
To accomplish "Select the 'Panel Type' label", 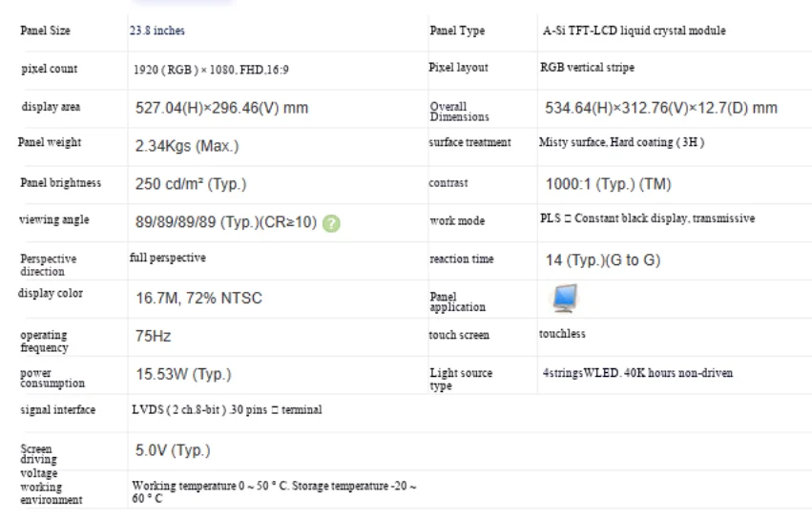I will [457, 31].
